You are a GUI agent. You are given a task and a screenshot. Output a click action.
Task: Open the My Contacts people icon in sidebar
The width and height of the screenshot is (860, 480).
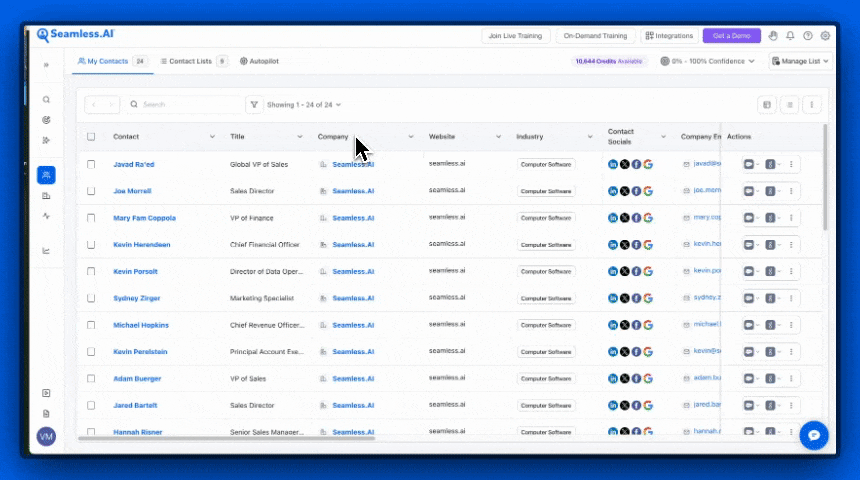pyautogui.click(x=46, y=175)
